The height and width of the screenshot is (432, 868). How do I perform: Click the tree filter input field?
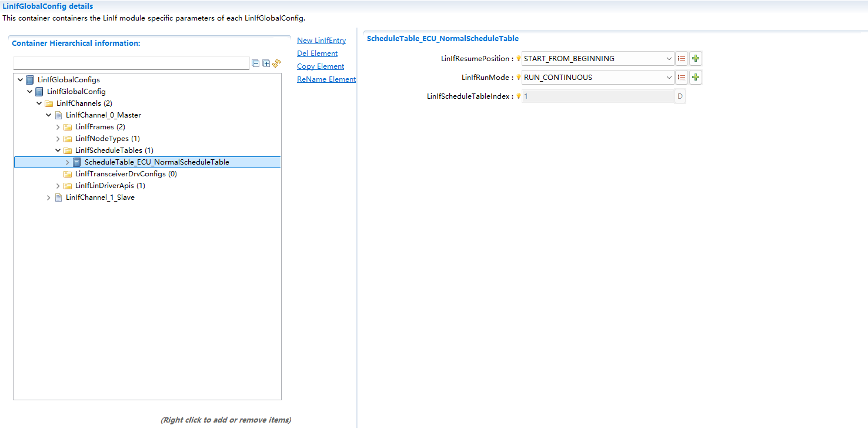point(129,63)
